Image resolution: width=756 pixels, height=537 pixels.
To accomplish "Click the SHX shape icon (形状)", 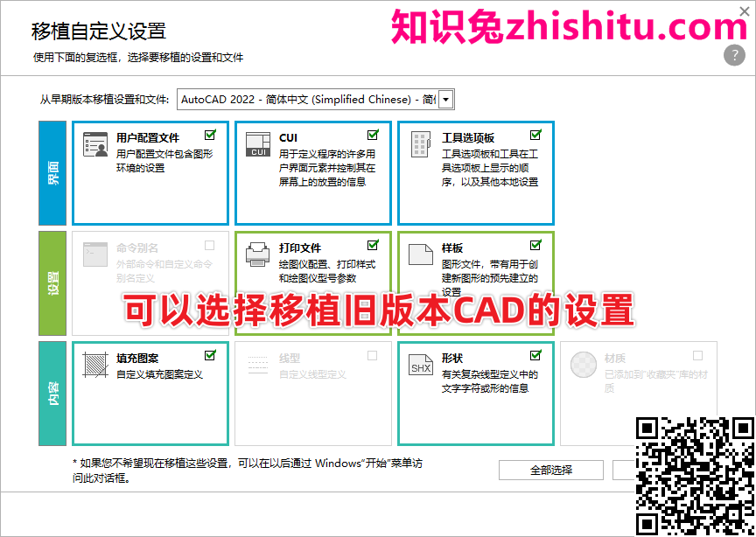I will (420, 365).
